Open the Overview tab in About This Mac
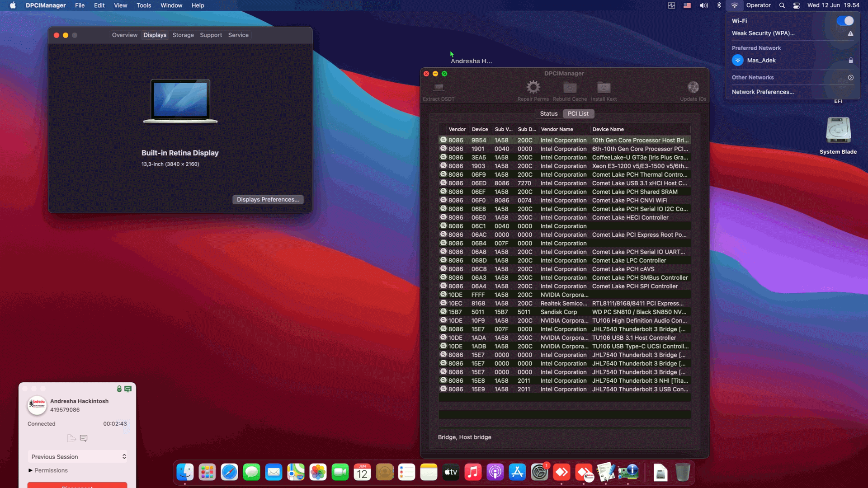The height and width of the screenshot is (488, 868). pyautogui.click(x=125, y=35)
